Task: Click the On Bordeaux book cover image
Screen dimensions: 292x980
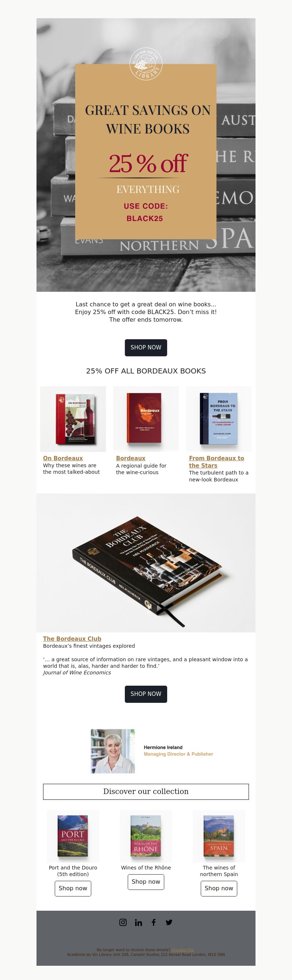Action: 73,419
